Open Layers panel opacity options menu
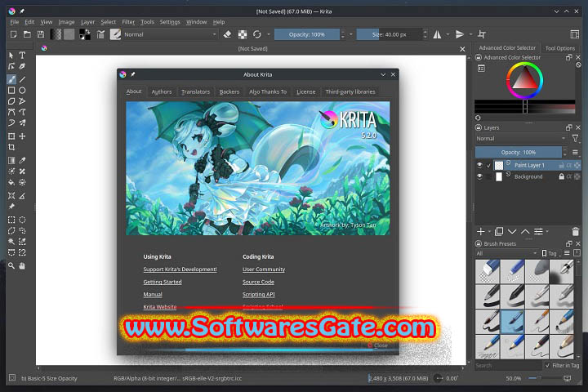This screenshot has width=588, height=392. coord(575,152)
